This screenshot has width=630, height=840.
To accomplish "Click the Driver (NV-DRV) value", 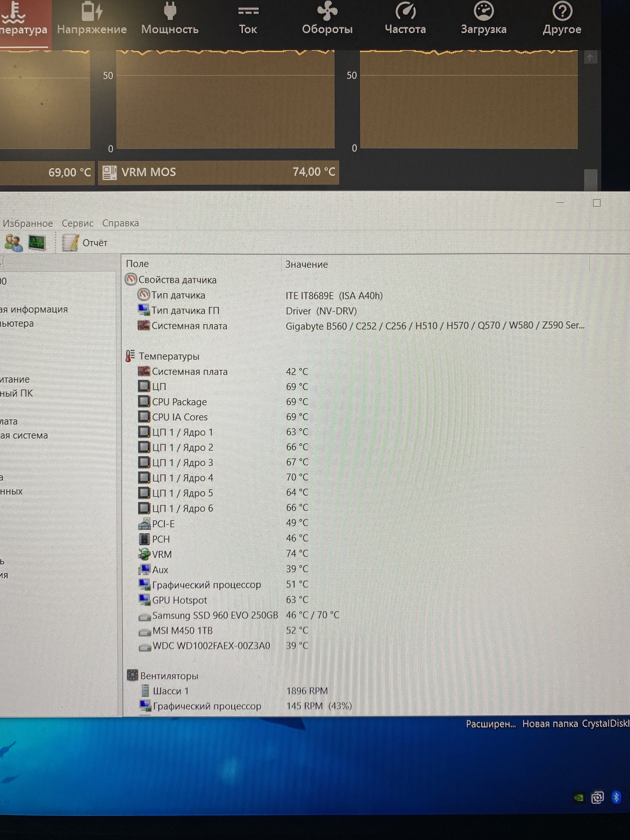I will tap(321, 311).
